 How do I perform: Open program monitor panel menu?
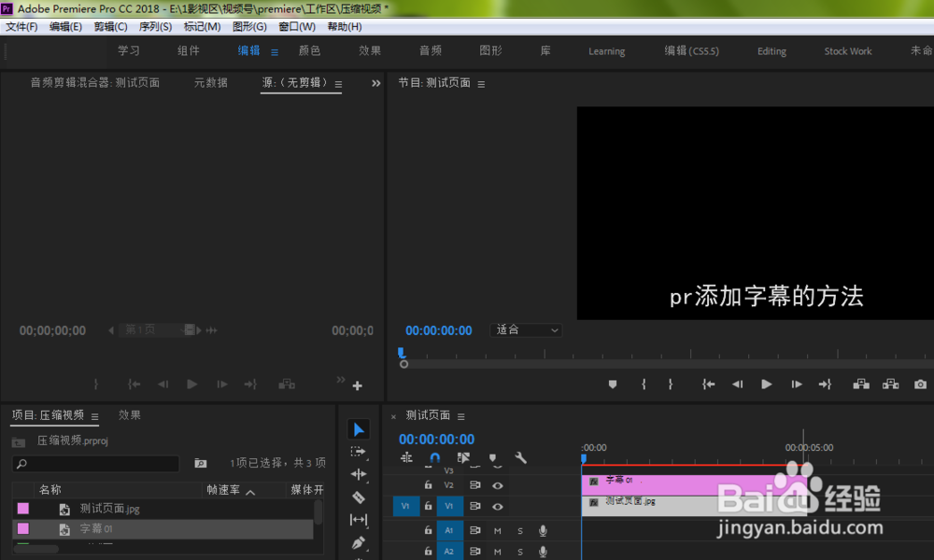point(481,84)
